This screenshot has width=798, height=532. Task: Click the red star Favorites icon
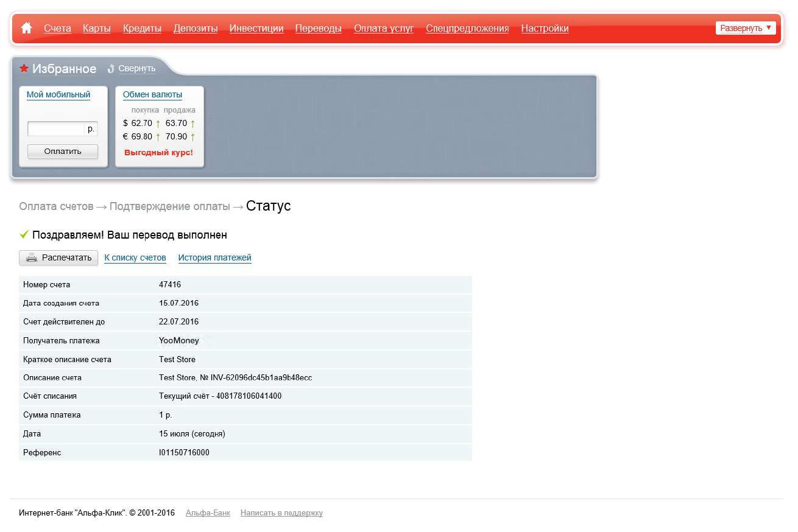tap(24, 68)
